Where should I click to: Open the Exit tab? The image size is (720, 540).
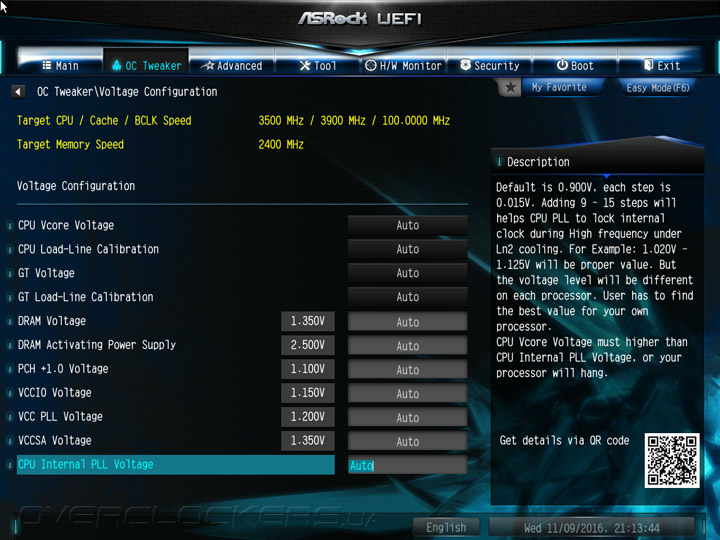click(x=661, y=66)
